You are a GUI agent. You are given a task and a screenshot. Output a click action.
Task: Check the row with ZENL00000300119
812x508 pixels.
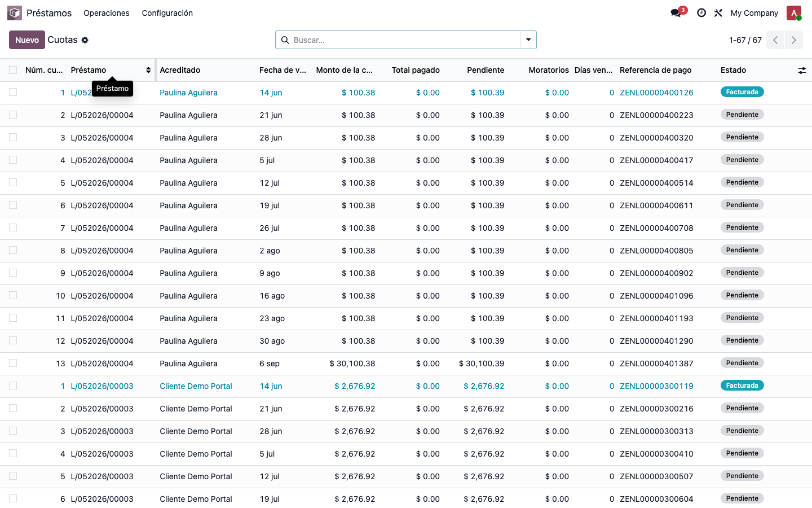(13, 386)
